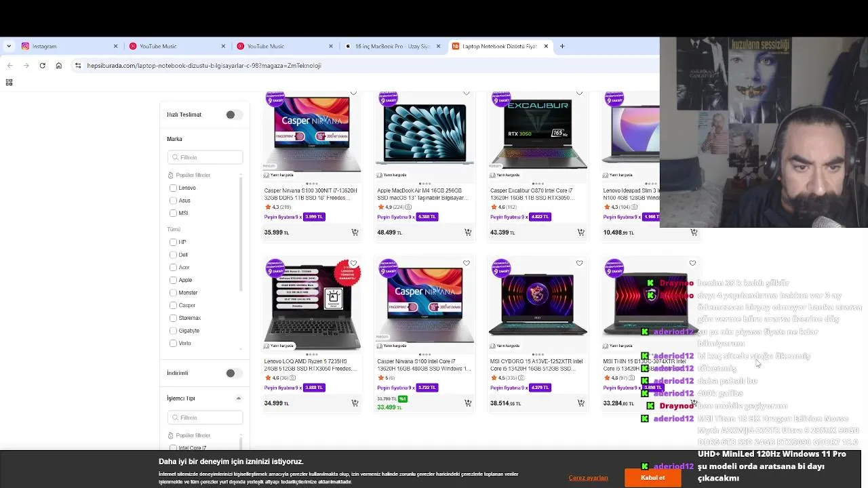Open a new browser tab
This screenshot has width=868, height=488.
[562, 46]
